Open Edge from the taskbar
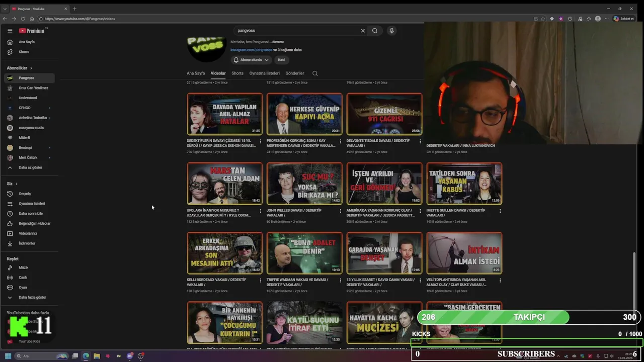The height and width of the screenshot is (362, 644). 86,356
